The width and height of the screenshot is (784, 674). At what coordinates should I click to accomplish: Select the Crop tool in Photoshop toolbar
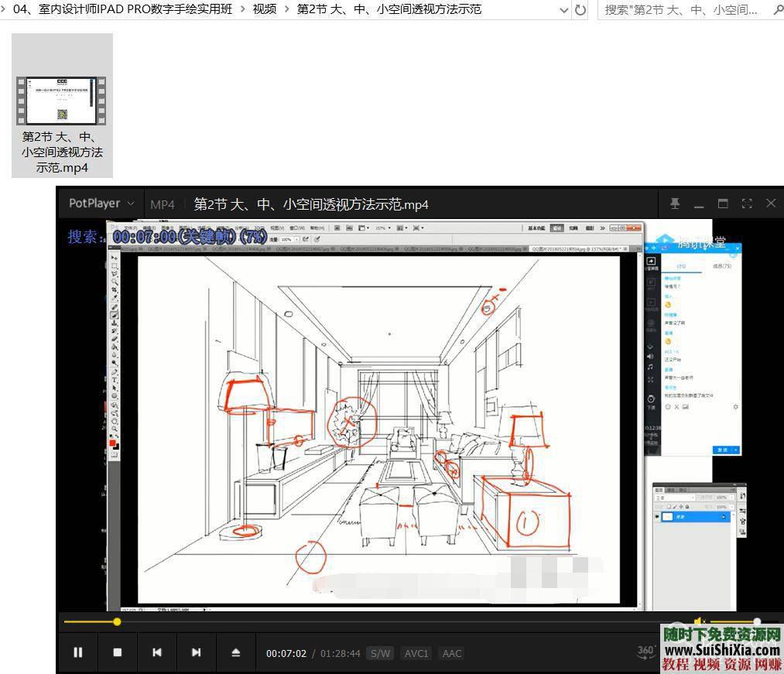point(114,289)
